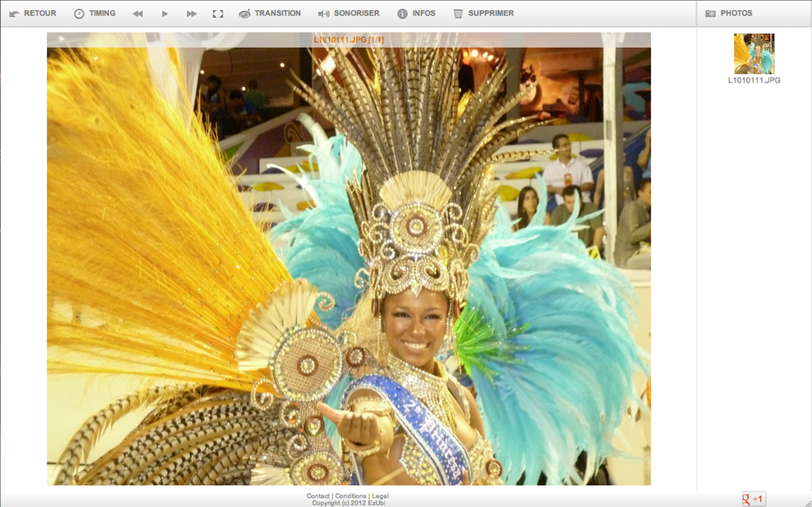The image size is (812, 507).
Task: Open the PHOTOS panel header
Action: click(728, 13)
